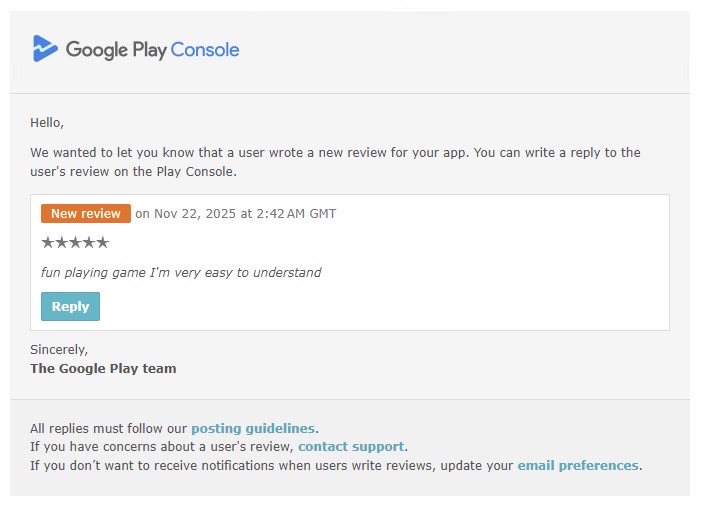713x513 pixels.
Task: Click the "If you don't want to receive" text
Action: [x=270, y=465]
